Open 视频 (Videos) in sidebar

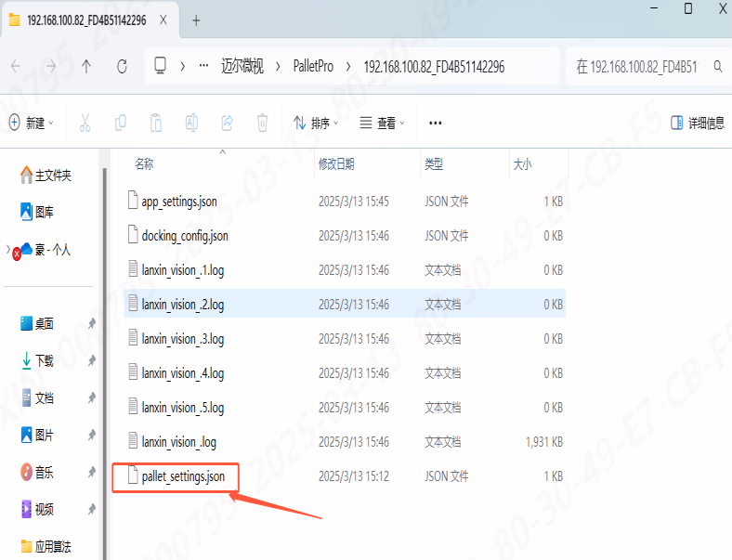37,509
